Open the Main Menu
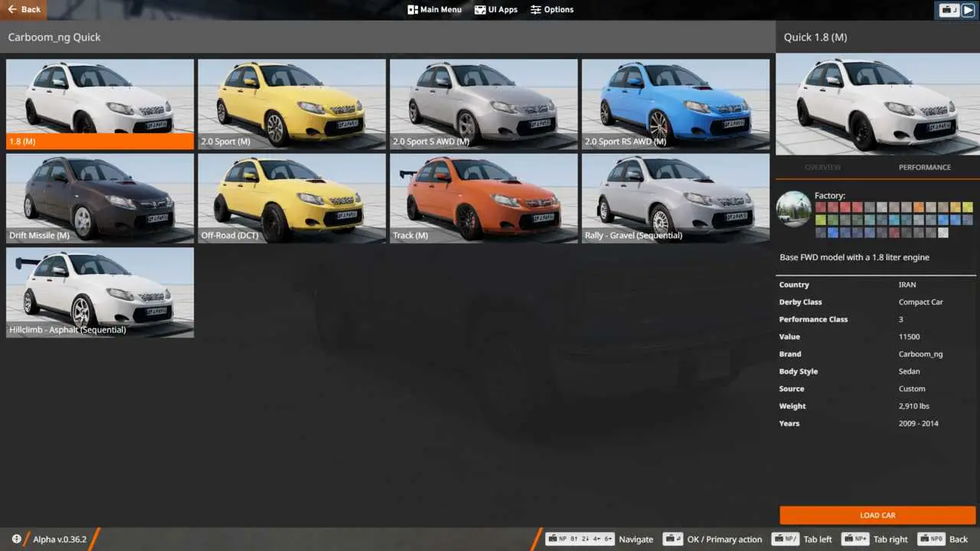Screen dimensions: 980x551 point(434,10)
